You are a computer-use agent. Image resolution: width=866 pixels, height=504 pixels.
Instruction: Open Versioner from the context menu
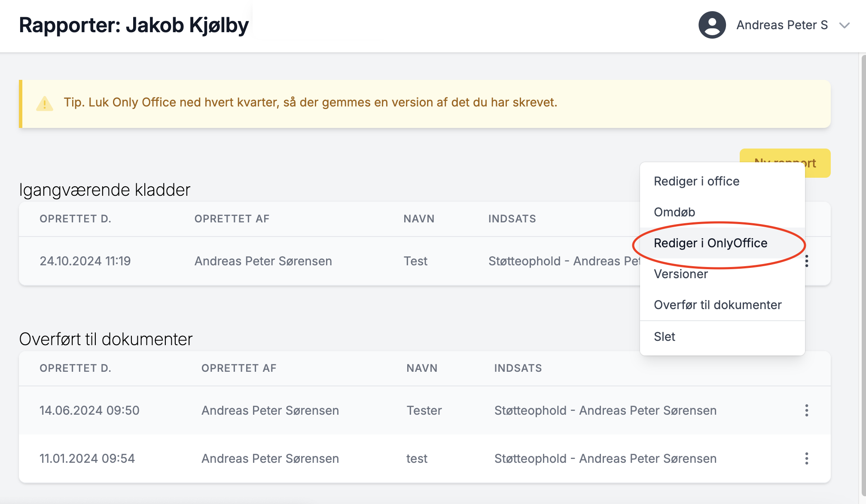point(680,274)
